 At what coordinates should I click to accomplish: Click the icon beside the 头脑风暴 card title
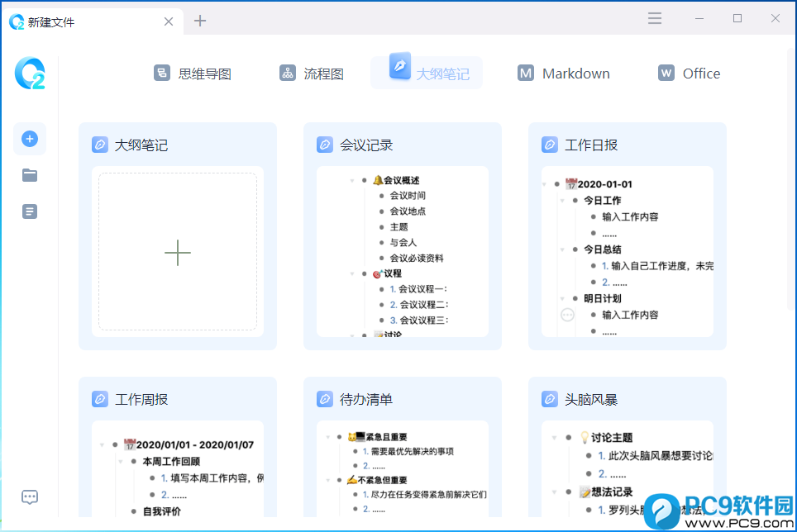[x=550, y=399]
